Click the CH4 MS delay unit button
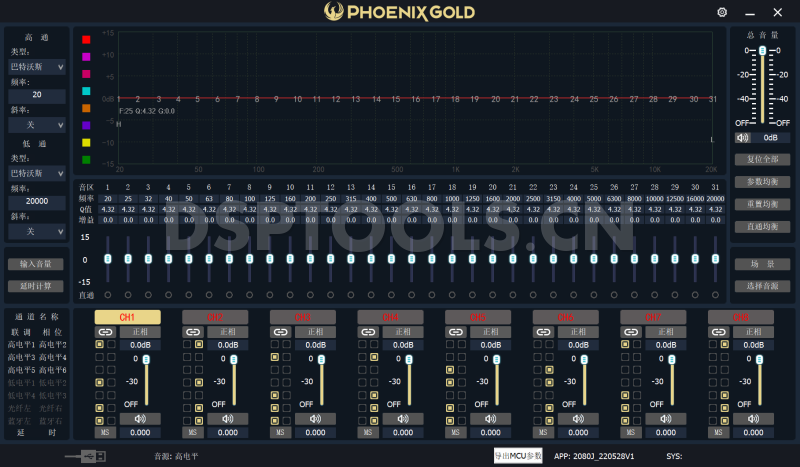The image size is (800, 467). (x=368, y=432)
